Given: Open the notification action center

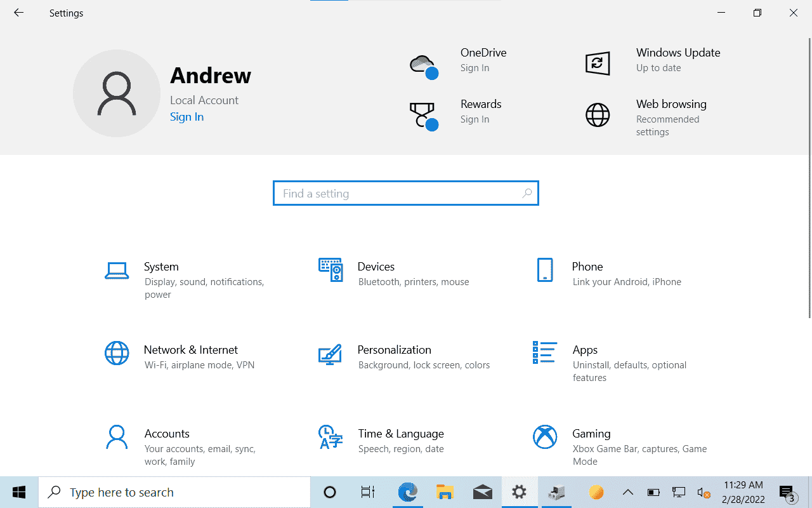Looking at the screenshot, I should click(x=788, y=492).
